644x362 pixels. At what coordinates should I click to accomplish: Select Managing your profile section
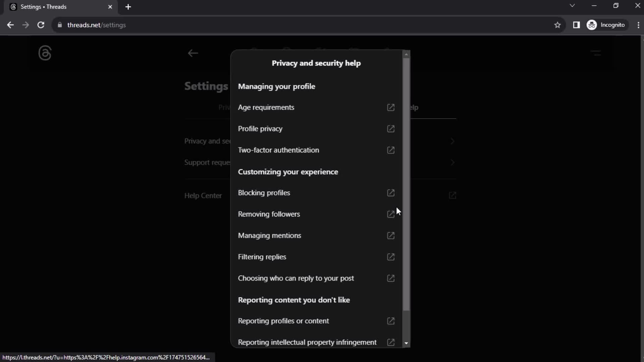tap(276, 86)
